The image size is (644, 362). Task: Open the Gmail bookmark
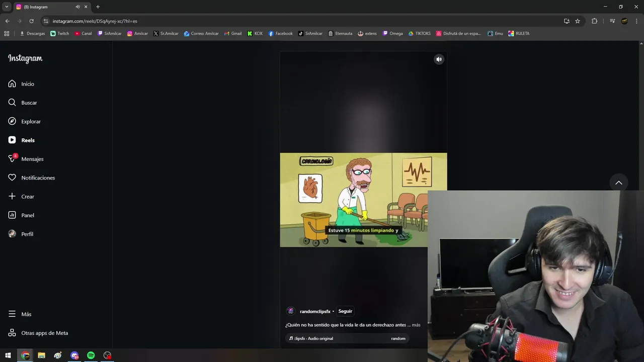(232, 34)
